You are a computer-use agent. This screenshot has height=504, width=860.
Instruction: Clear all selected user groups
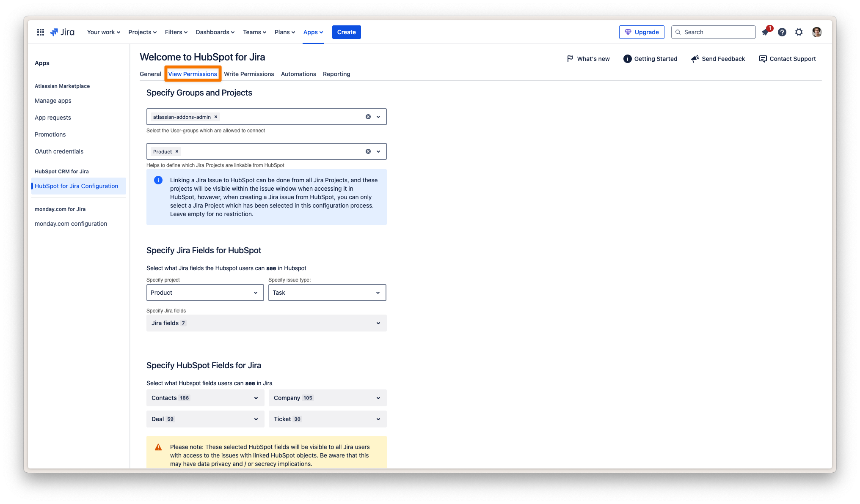pos(368,117)
